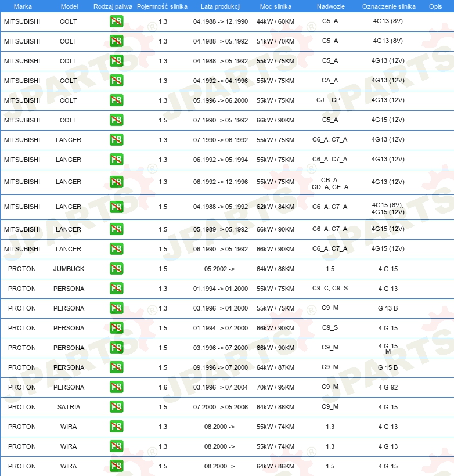454x476 pixels.
Task: Click the fuel icon for Lancer 05.1989 -> 05.1992
Action: pos(117,229)
